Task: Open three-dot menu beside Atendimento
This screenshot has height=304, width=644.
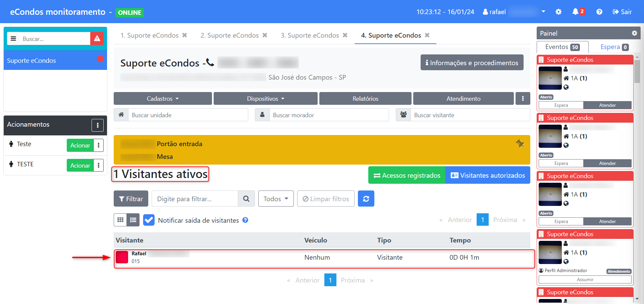Action: click(523, 98)
